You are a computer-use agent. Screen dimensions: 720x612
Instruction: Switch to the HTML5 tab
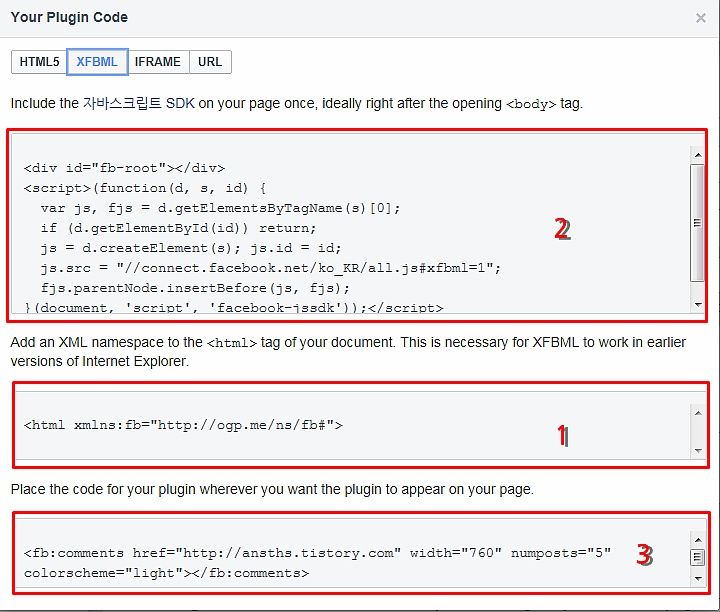click(39, 62)
